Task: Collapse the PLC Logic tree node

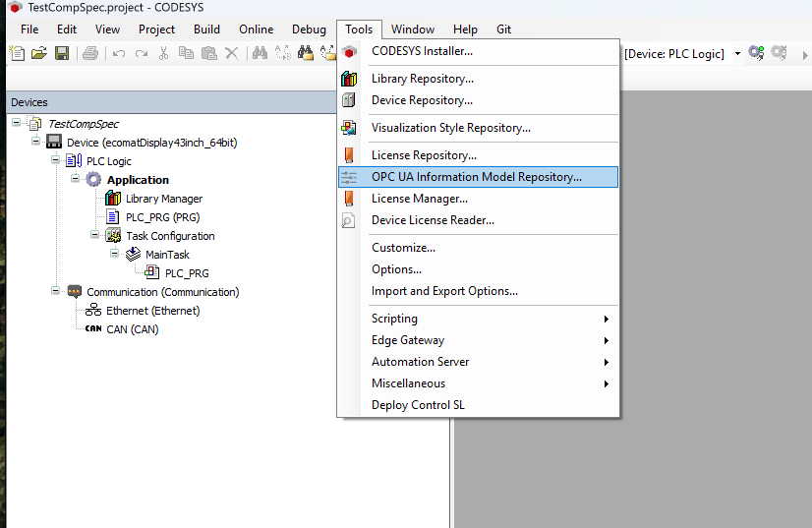Action: click(55, 160)
